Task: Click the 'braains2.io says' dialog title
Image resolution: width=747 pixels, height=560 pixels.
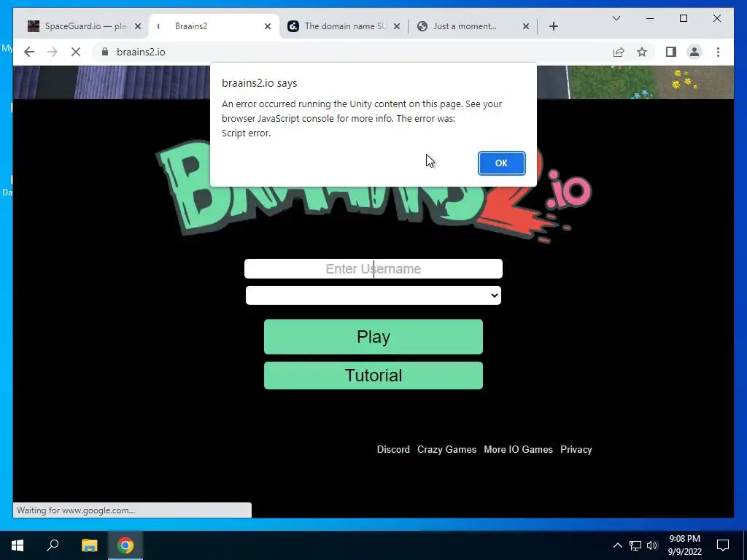Action: click(x=259, y=83)
